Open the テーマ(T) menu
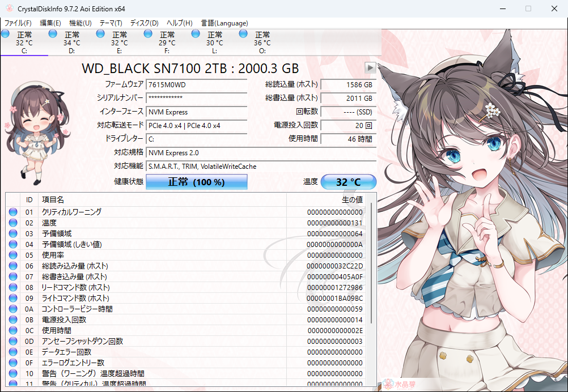Viewport: 568px width, 392px height. pyautogui.click(x=111, y=23)
